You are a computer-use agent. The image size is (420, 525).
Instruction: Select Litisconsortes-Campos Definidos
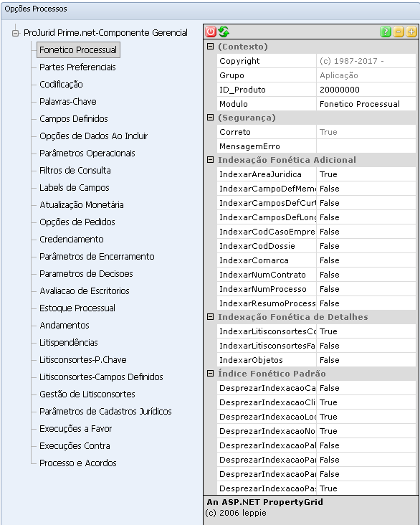coord(101,377)
